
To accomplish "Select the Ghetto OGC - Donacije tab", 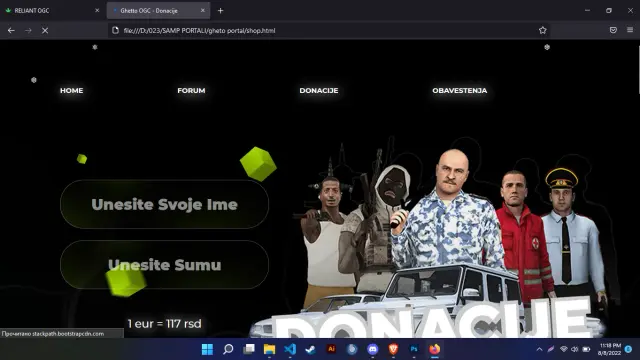I will (158, 11).
